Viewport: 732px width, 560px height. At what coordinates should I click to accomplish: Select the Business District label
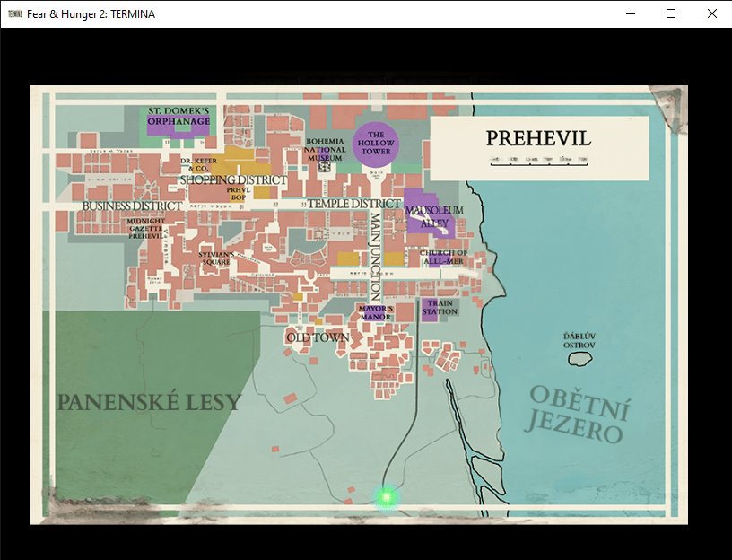[x=132, y=206]
